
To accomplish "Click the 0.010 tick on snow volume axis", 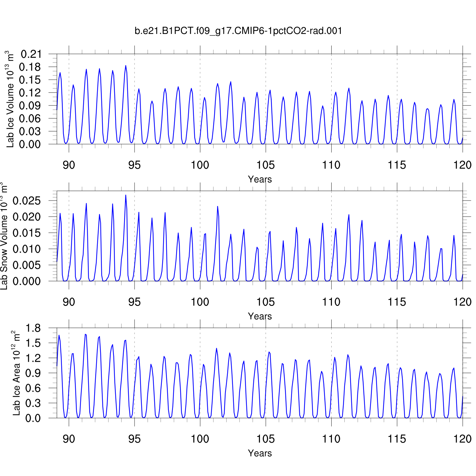I will (x=27, y=249).
